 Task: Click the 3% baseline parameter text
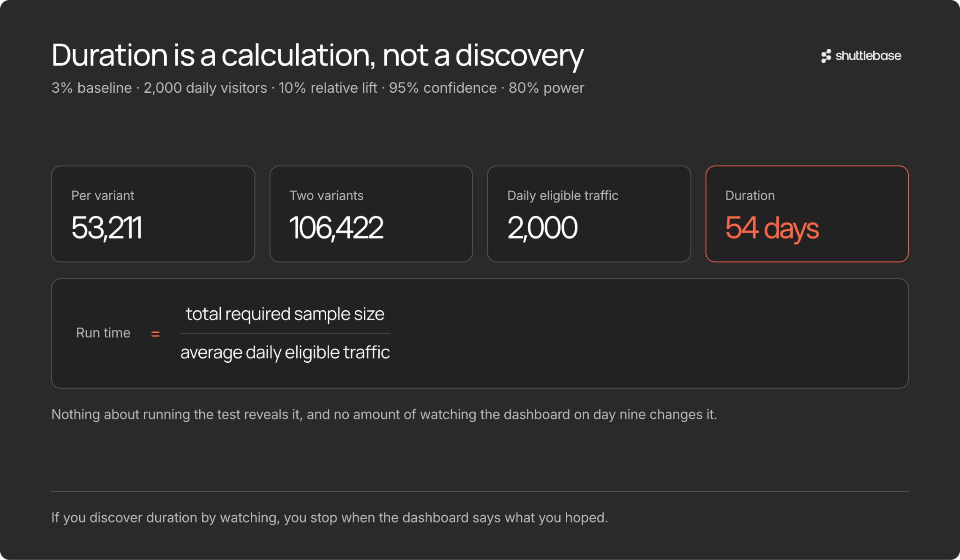(92, 88)
